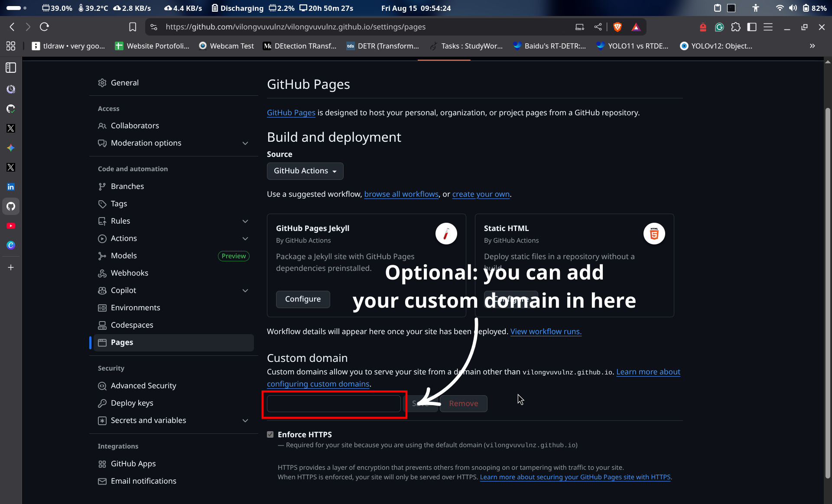The width and height of the screenshot is (832, 504).
Task: Open the browser hamburger menu
Action: (x=768, y=27)
